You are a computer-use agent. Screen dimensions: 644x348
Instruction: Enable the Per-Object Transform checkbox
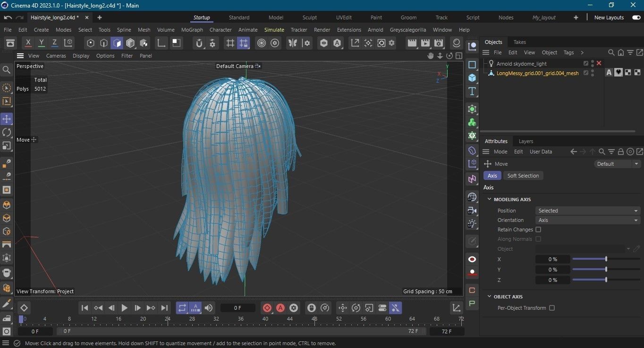pyautogui.click(x=552, y=308)
